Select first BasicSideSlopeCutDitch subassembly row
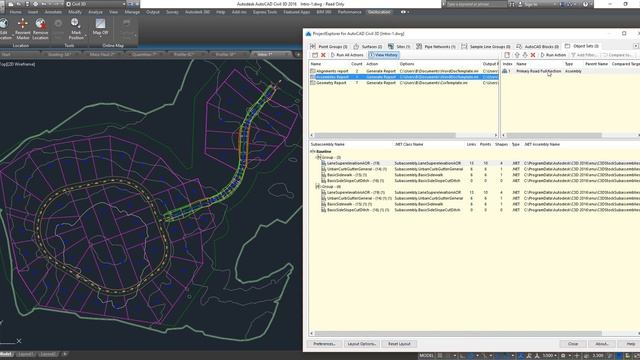This screenshot has height=360, width=640. coord(474,180)
